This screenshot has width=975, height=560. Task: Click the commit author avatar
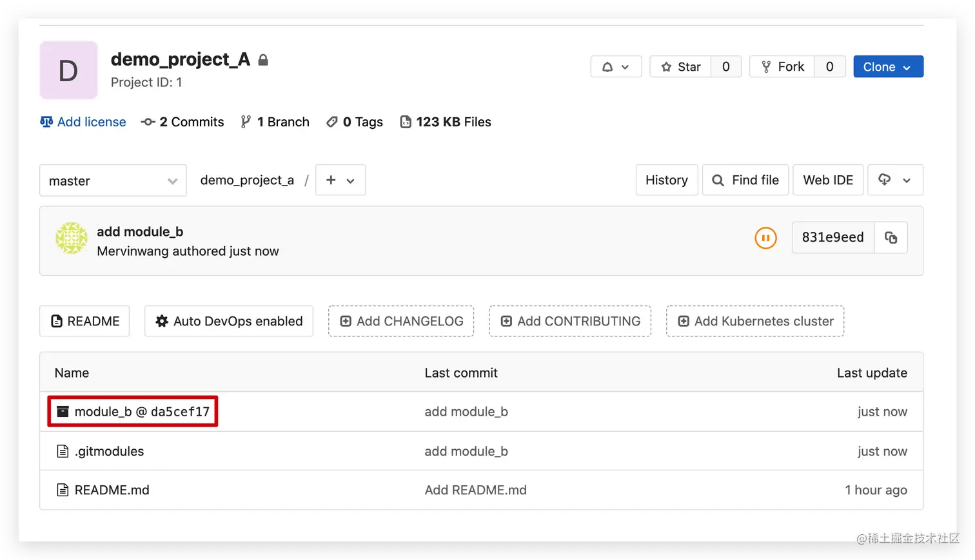72,238
